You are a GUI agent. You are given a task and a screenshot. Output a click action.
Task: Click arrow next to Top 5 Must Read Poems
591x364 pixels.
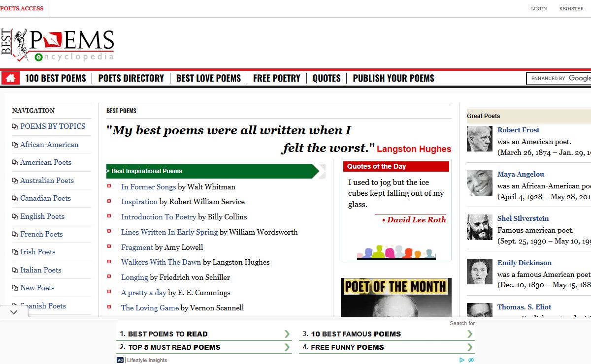click(287, 347)
